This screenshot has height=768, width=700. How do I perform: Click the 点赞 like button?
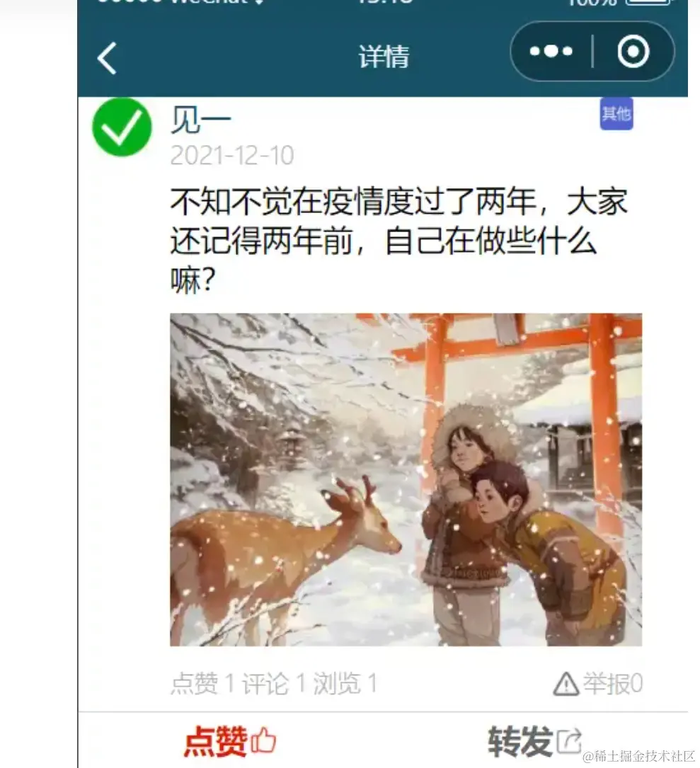tap(230, 740)
